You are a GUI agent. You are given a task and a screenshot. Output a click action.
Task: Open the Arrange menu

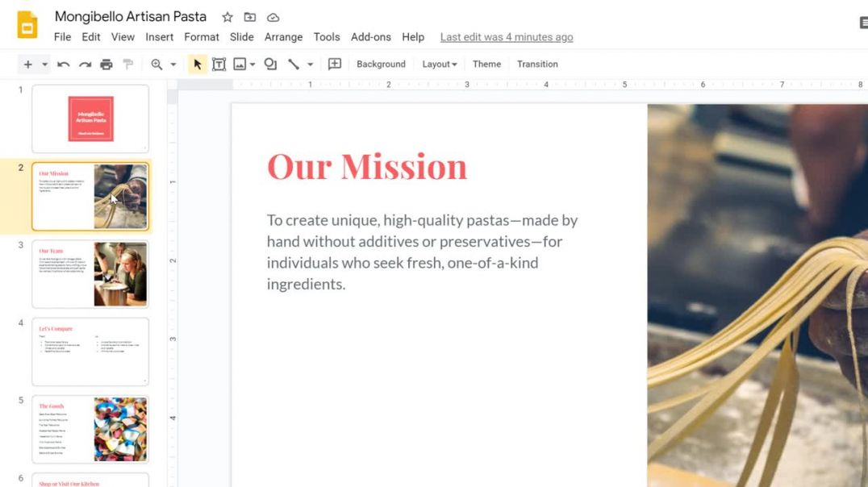(283, 37)
